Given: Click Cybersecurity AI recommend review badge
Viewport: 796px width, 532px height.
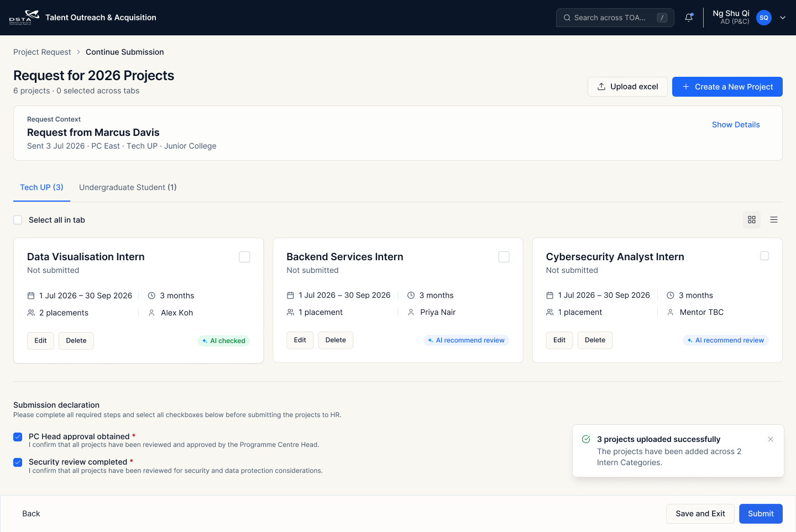Looking at the screenshot, I should click(726, 340).
